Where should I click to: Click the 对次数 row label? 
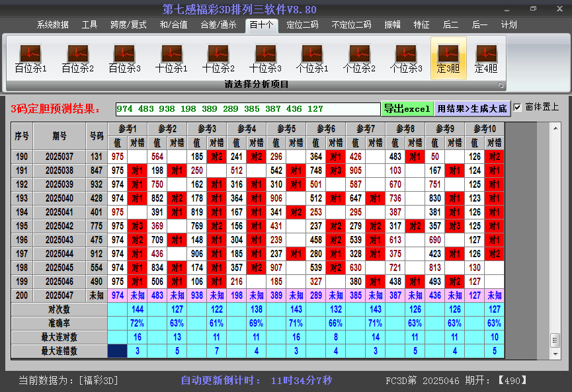59,309
